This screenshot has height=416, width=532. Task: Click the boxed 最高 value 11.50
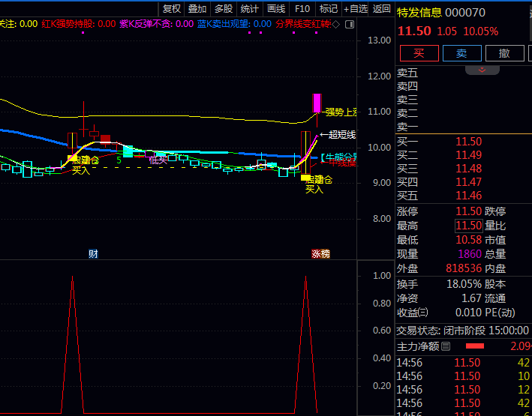point(468,226)
